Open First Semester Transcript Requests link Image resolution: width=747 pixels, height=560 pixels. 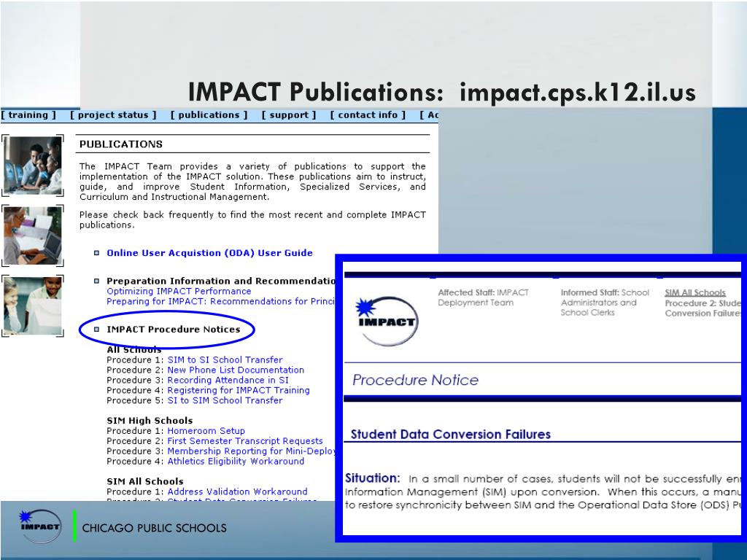click(x=245, y=441)
